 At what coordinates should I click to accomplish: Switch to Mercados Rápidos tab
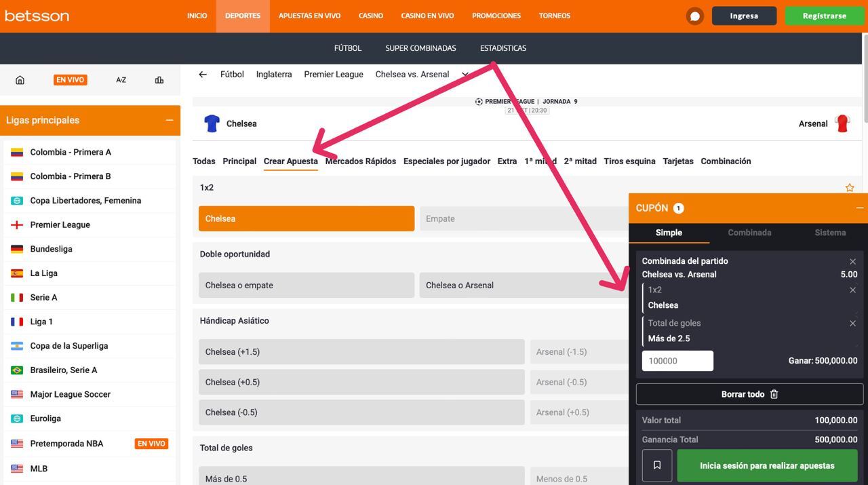(361, 161)
